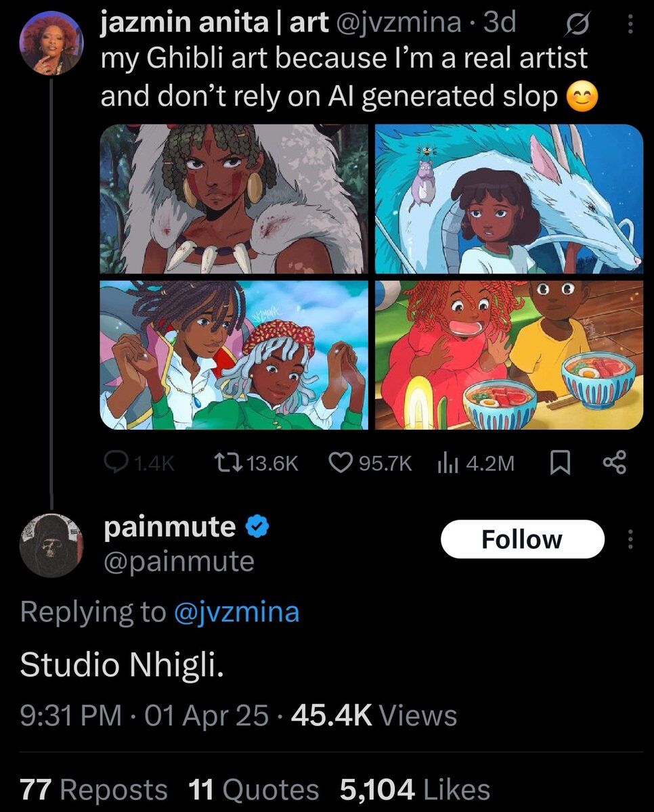This screenshot has height=812, width=654.
Task: Bookmark the jazmin anita tweet
Action: [557, 463]
